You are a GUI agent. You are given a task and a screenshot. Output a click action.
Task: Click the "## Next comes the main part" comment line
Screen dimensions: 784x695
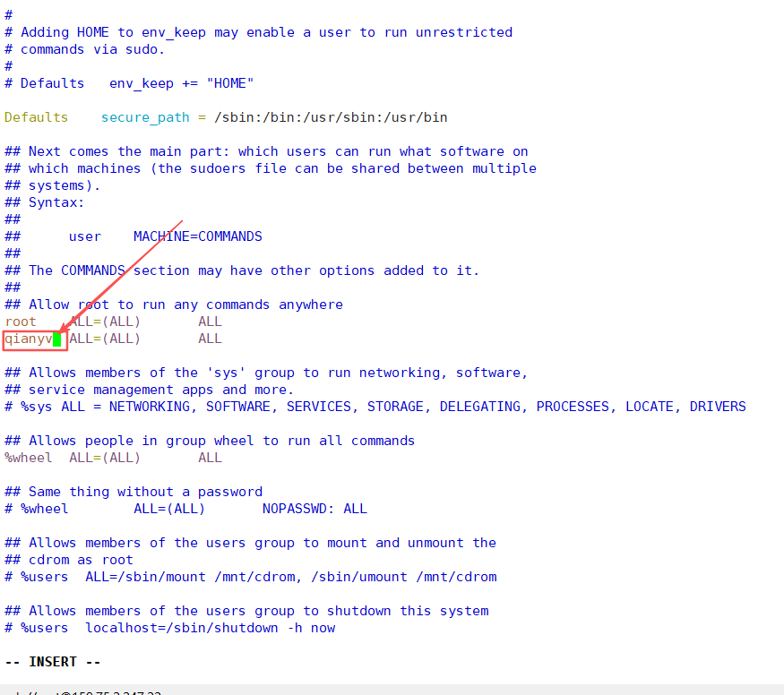266,151
